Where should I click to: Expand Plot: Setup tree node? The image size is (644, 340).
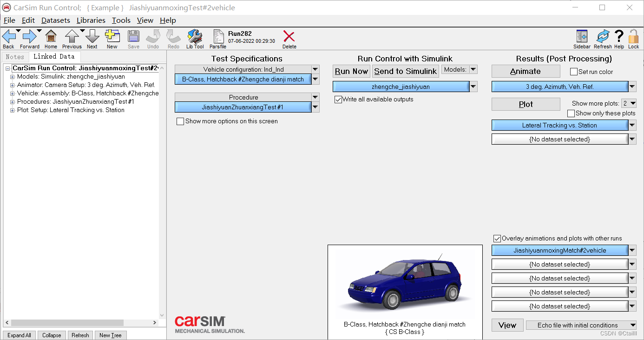[x=13, y=110]
